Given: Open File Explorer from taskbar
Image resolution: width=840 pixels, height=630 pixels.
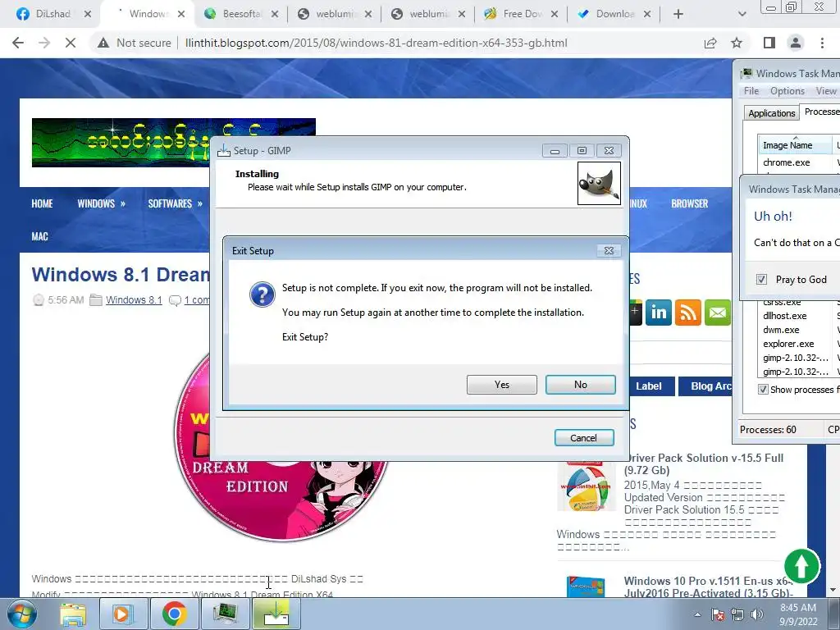Looking at the screenshot, I should pos(72,614).
